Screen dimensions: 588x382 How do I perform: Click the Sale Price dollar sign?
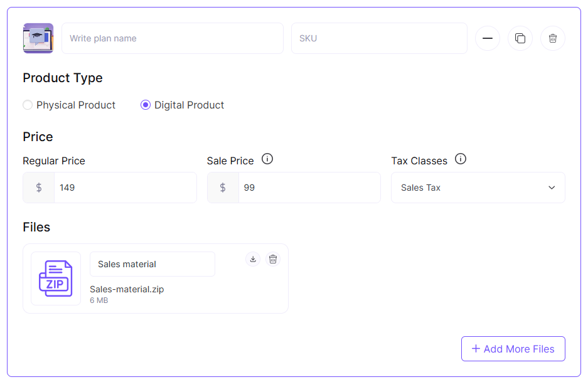[x=223, y=188]
